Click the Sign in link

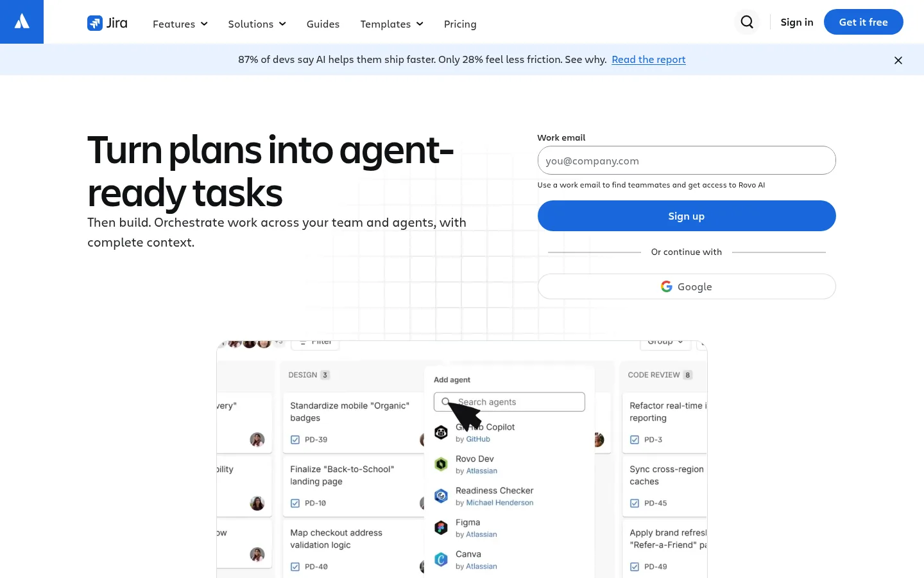point(797,22)
